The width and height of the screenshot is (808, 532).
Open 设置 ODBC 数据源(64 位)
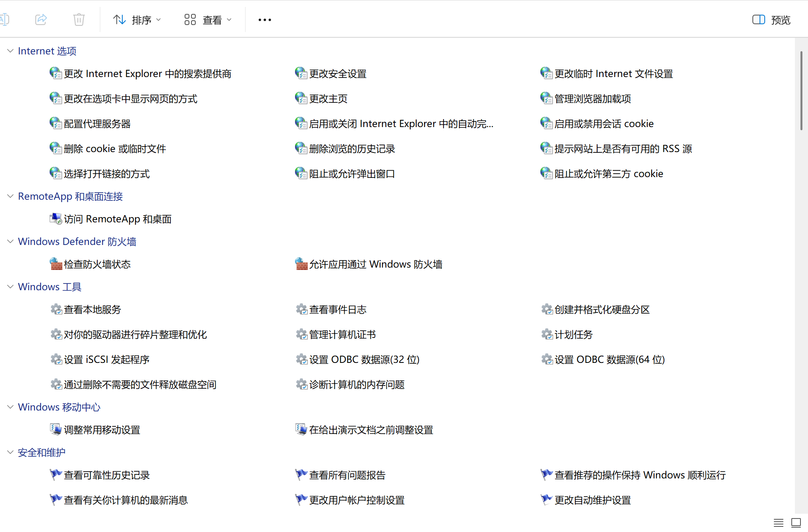[610, 360]
